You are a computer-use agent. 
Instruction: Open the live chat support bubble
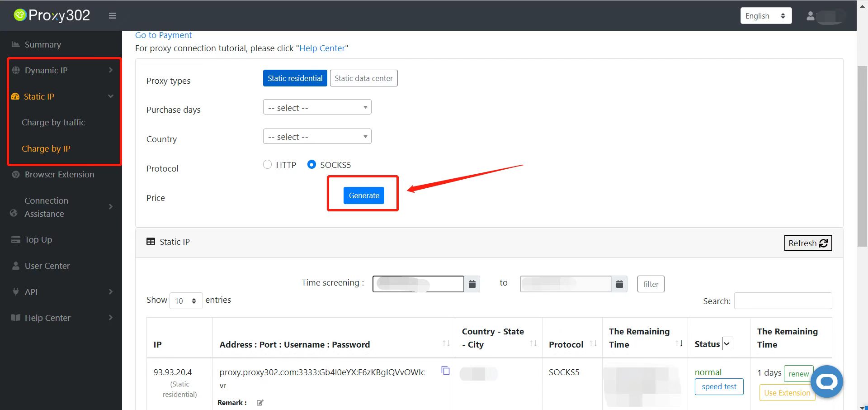coord(826,381)
